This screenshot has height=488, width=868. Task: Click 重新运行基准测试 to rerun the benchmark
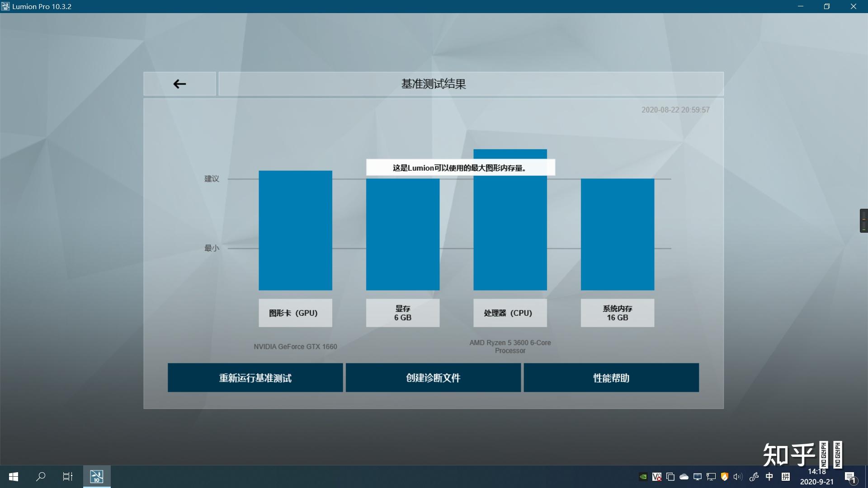255,378
